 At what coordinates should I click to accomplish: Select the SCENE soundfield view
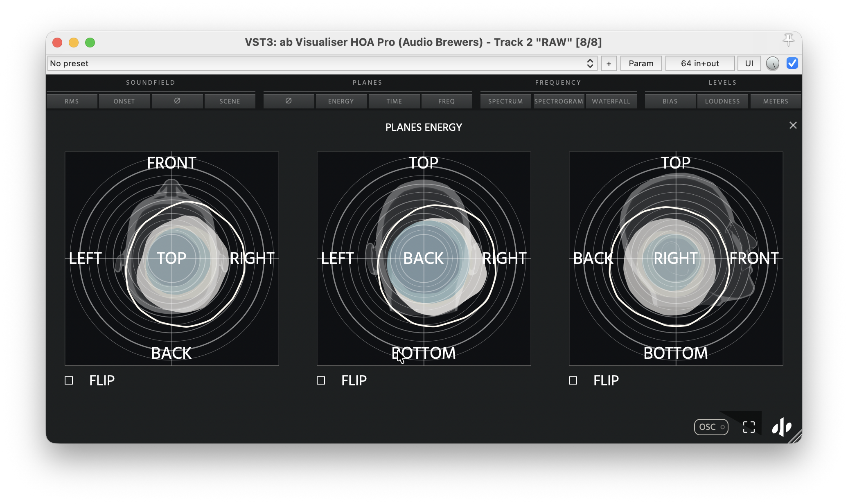pos(230,101)
